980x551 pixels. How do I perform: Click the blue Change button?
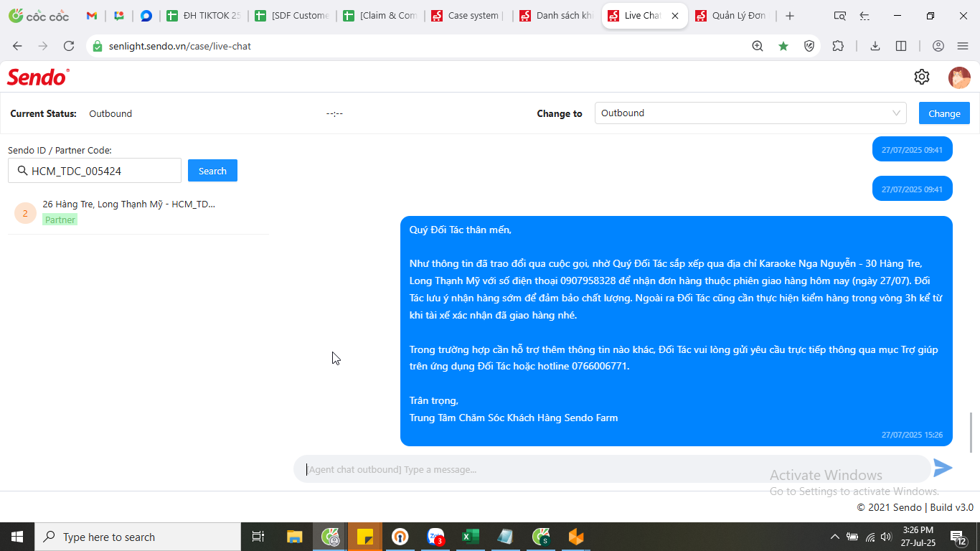tap(944, 113)
